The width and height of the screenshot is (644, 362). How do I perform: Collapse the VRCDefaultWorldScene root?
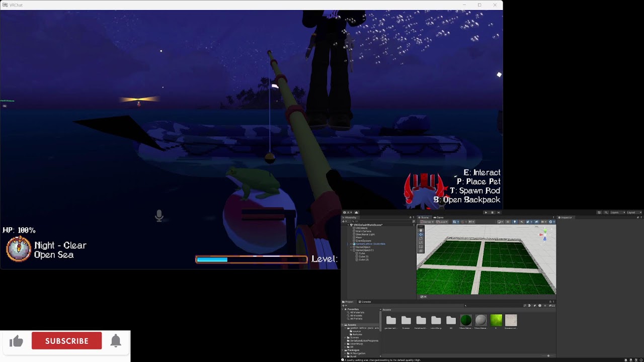(x=349, y=225)
